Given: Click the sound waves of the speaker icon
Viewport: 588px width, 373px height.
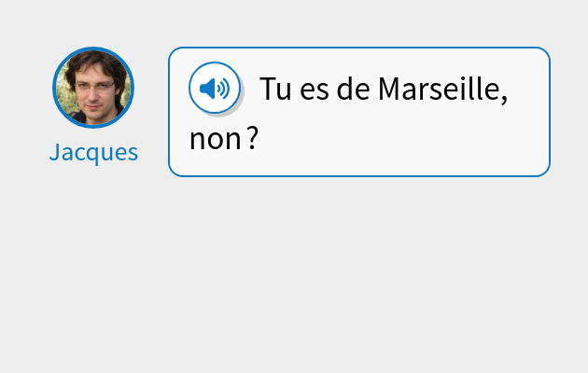Looking at the screenshot, I should click(223, 89).
